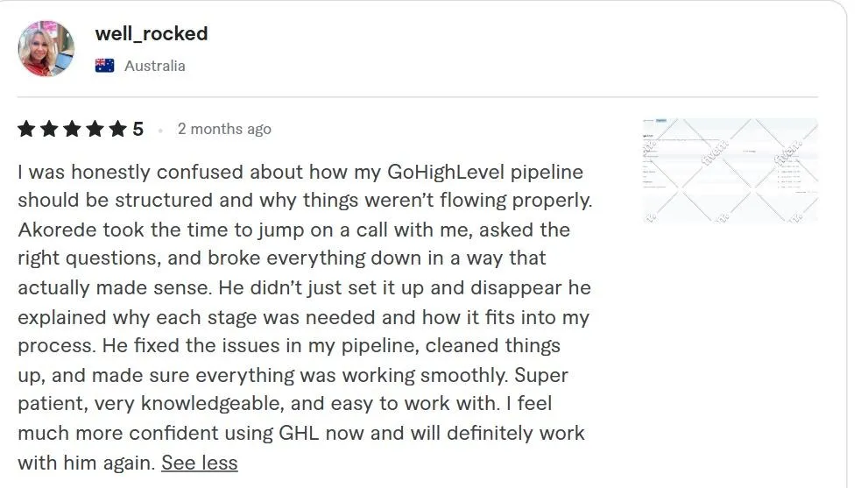Open the review's attached image thumbnail
The width and height of the screenshot is (868, 488).
click(x=730, y=170)
